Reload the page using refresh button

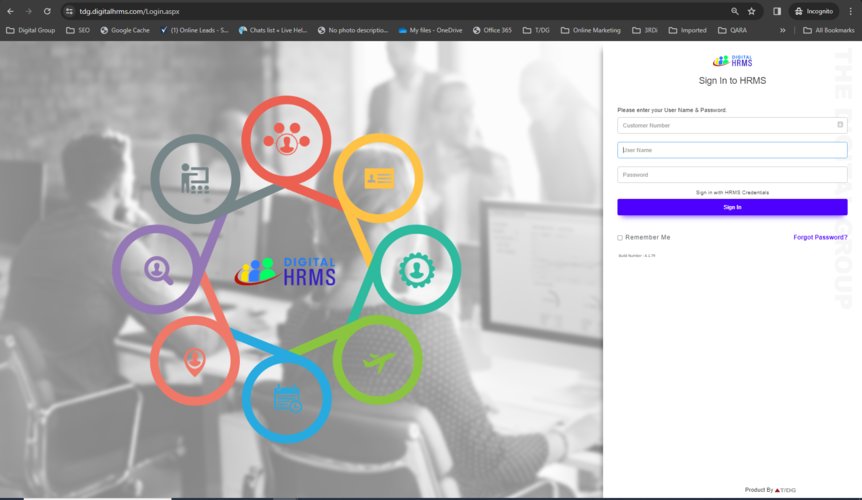[46, 11]
